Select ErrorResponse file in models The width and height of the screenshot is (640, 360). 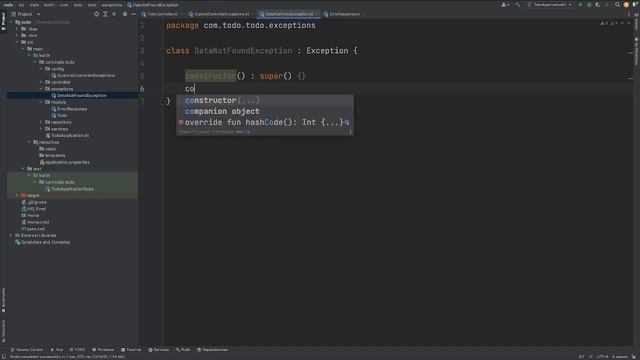[x=71, y=109]
